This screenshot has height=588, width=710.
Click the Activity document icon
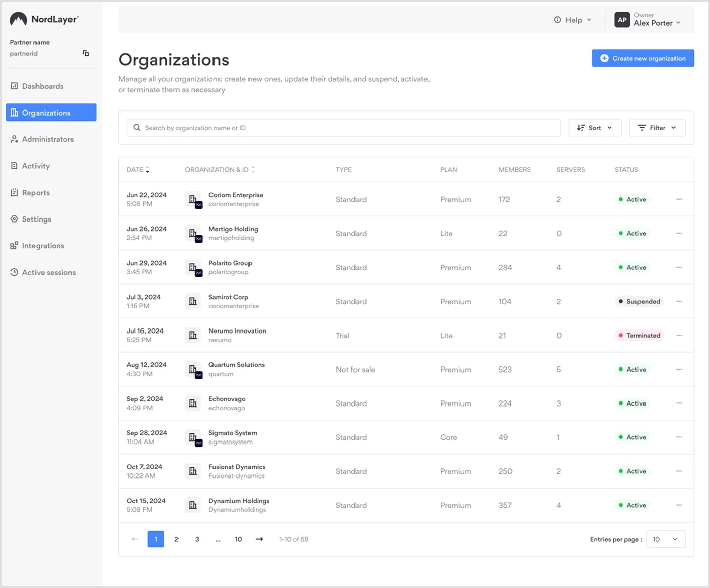[x=13, y=166]
